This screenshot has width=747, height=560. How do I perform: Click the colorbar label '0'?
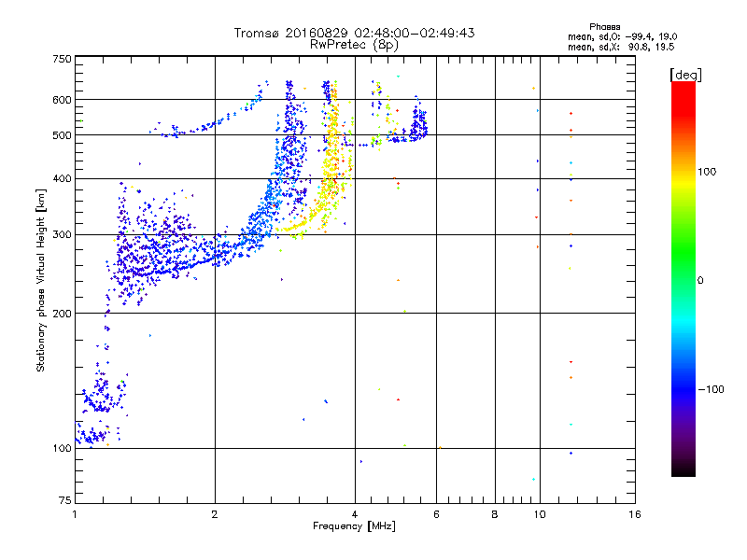pyautogui.click(x=700, y=281)
